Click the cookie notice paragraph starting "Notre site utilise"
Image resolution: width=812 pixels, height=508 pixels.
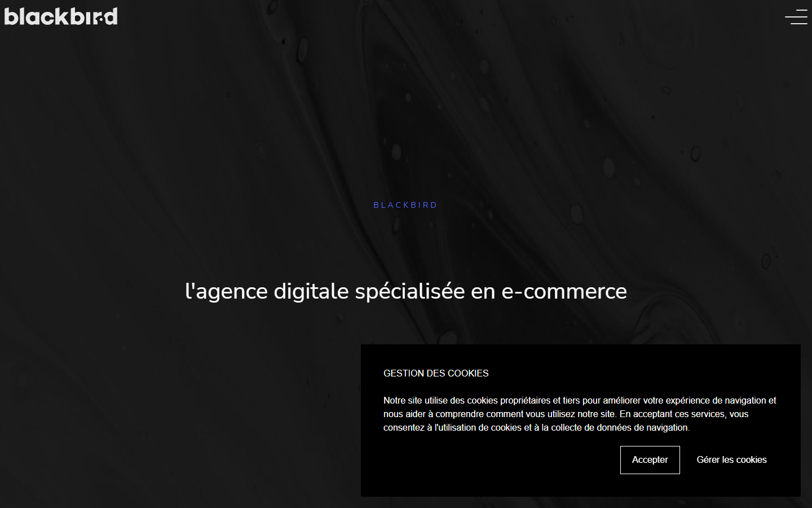(580, 414)
